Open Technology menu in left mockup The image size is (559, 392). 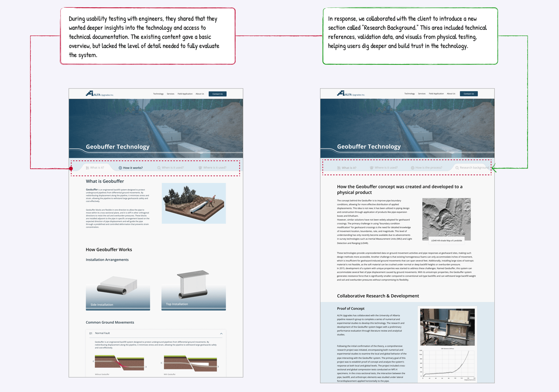click(x=158, y=94)
